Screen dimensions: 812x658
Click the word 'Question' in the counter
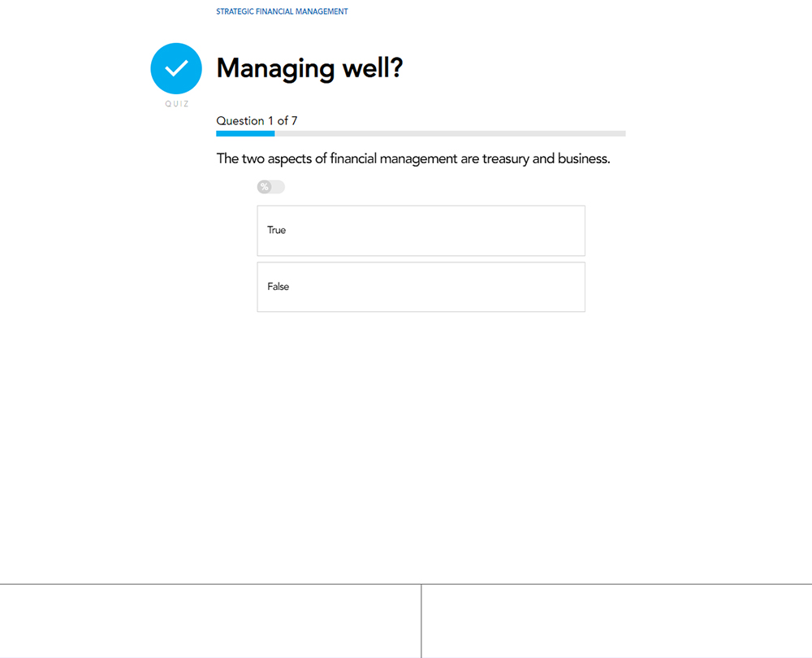click(x=240, y=121)
